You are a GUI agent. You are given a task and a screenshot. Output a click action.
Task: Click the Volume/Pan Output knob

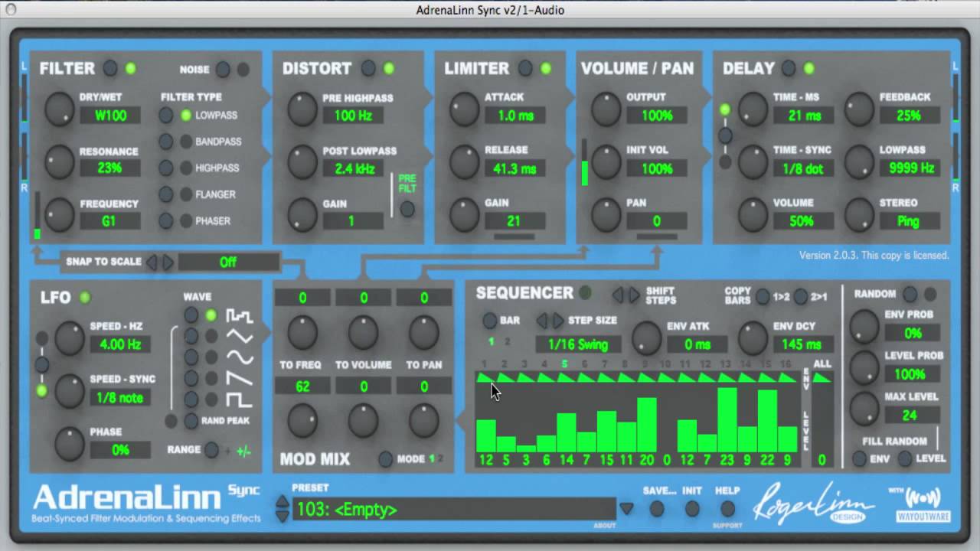pos(606,110)
